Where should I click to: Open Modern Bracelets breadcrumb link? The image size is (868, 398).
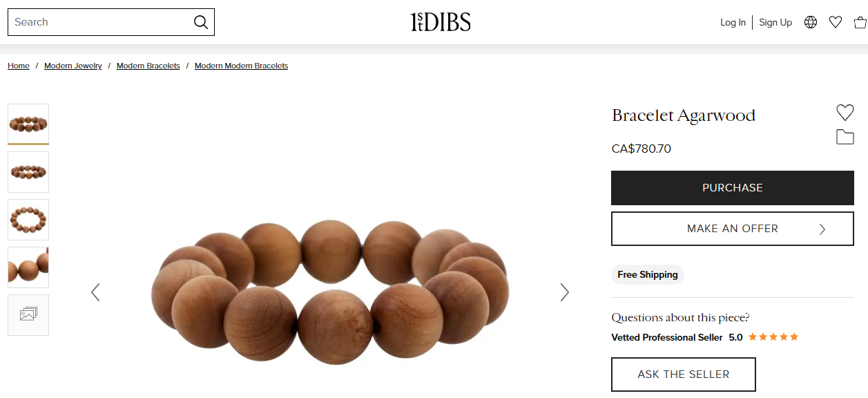(x=148, y=66)
